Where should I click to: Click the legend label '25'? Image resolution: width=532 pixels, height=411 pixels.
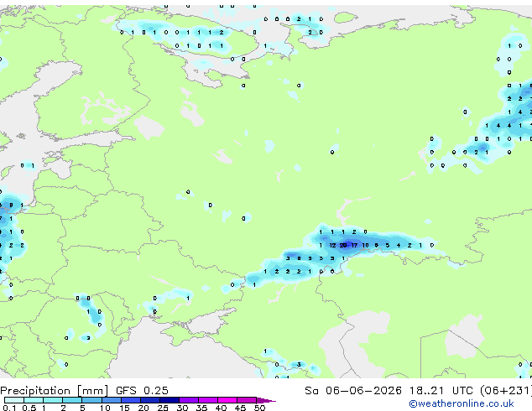click(x=163, y=408)
